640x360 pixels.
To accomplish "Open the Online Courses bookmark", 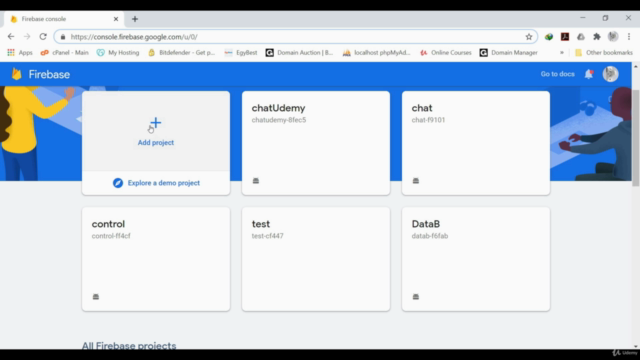I will (446, 53).
